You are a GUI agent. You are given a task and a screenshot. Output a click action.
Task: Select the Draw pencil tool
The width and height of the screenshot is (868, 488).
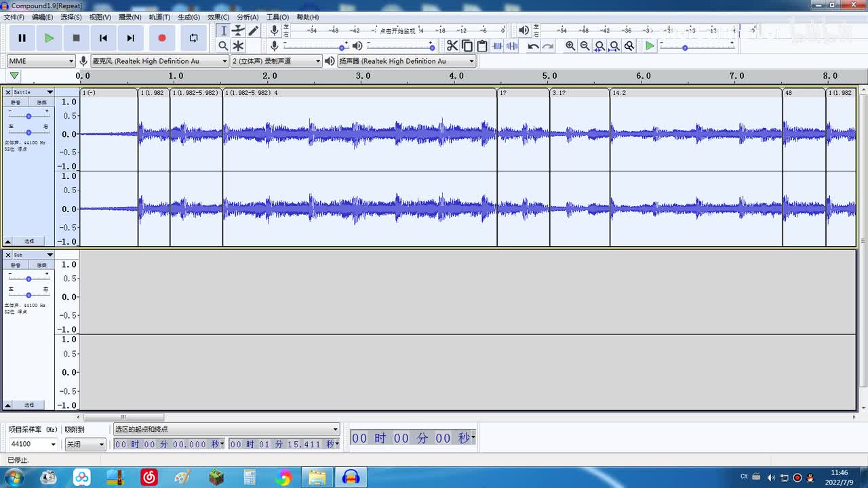(253, 30)
